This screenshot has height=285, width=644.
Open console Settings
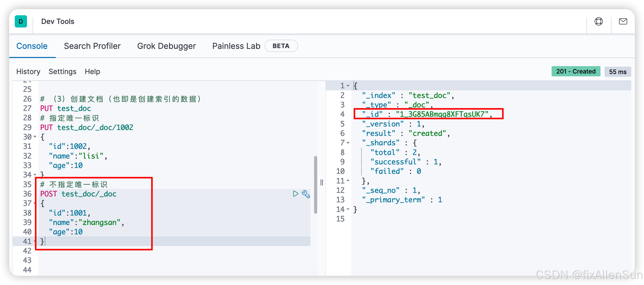62,72
